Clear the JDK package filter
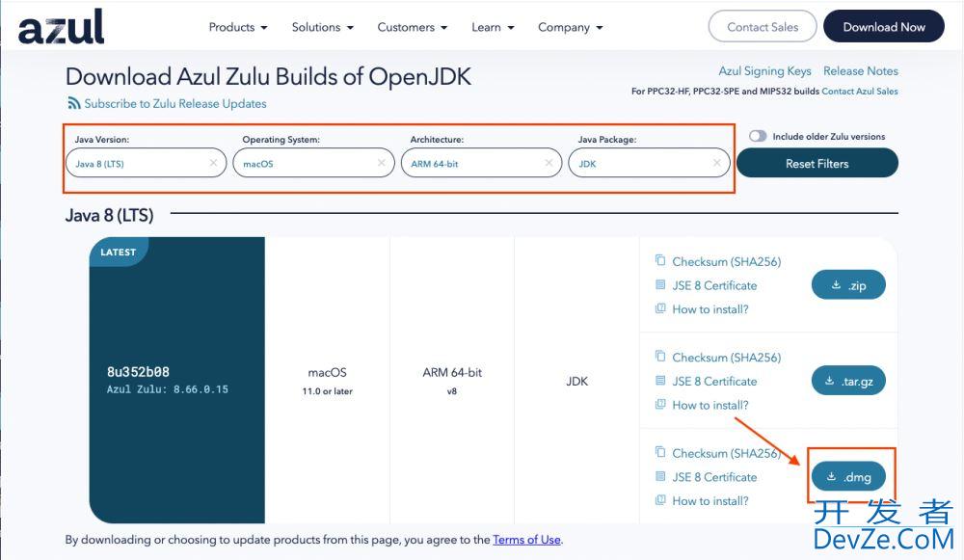964x560 pixels. click(x=717, y=163)
